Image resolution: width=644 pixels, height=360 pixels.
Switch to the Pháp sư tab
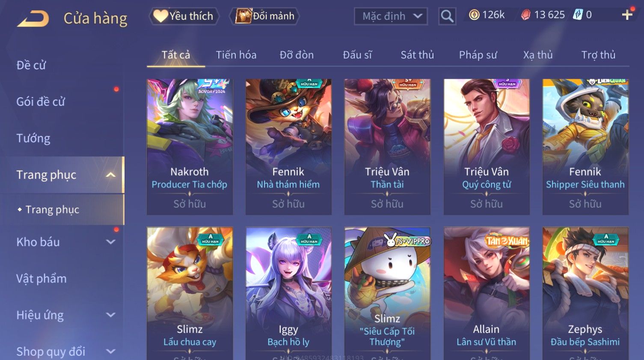coord(478,55)
